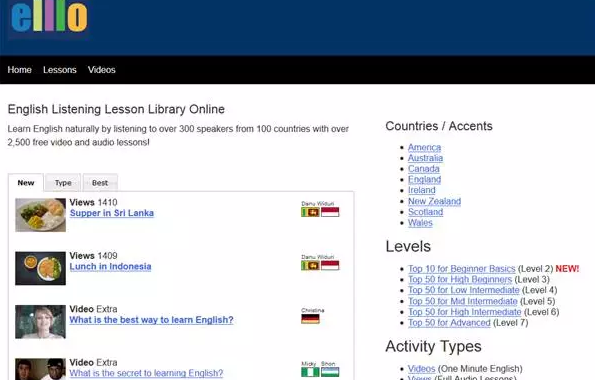This screenshot has width=595, height=380.
Task: Go to Videos in the navigation bar
Action: [102, 70]
